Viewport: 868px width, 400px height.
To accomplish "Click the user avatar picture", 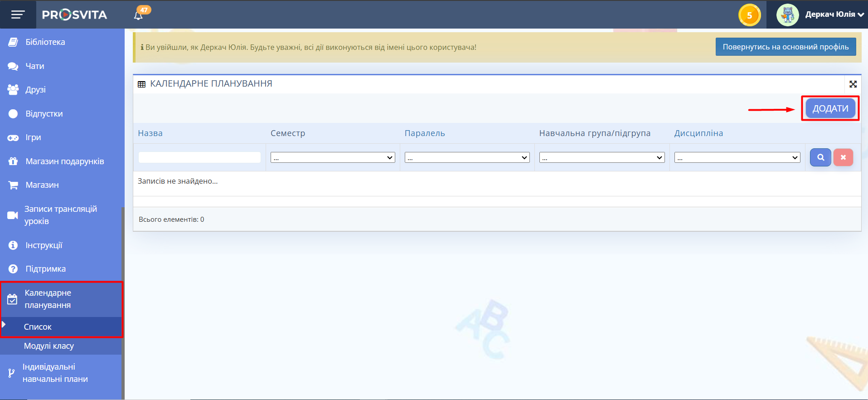I will click(787, 15).
